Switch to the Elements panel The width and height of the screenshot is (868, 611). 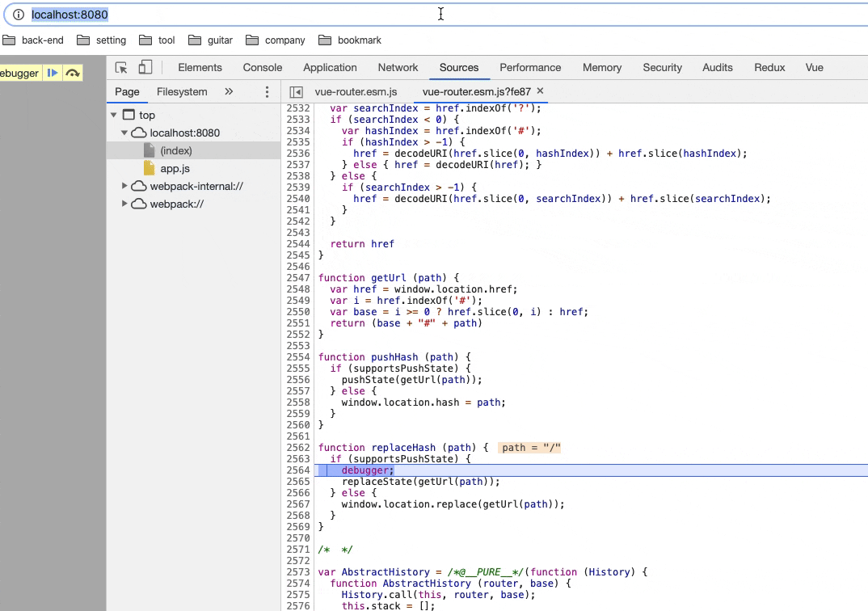[x=200, y=68]
